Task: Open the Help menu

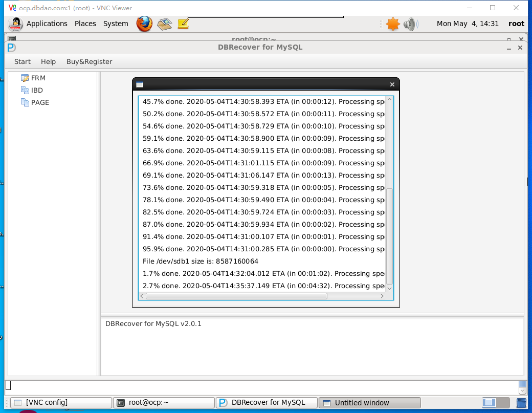Action: (48, 61)
